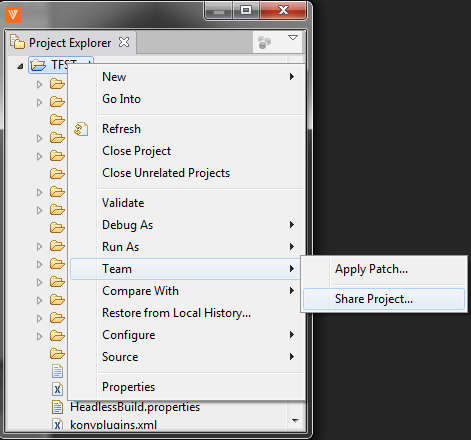The width and height of the screenshot is (471, 440).
Task: Open the New submenu
Action: tap(187, 77)
